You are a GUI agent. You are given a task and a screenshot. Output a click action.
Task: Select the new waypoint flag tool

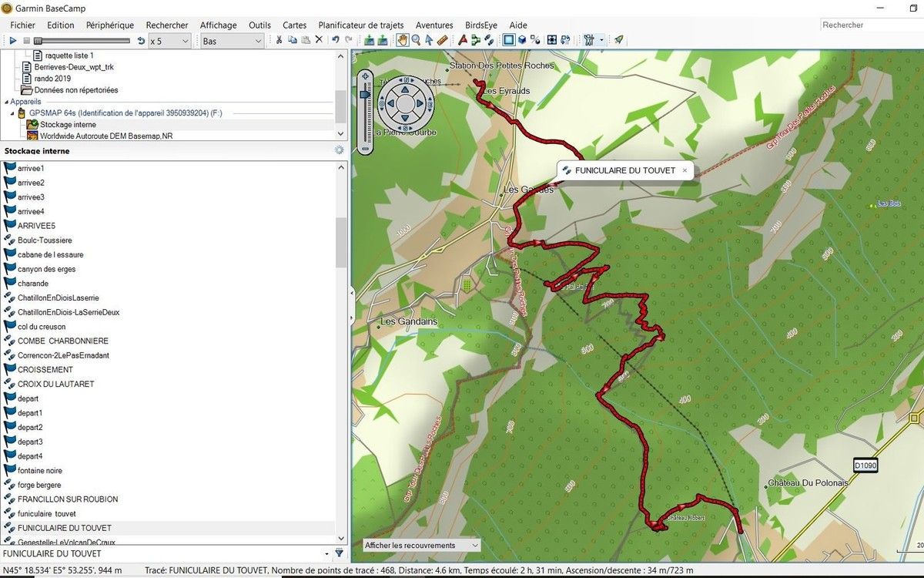tap(463, 40)
